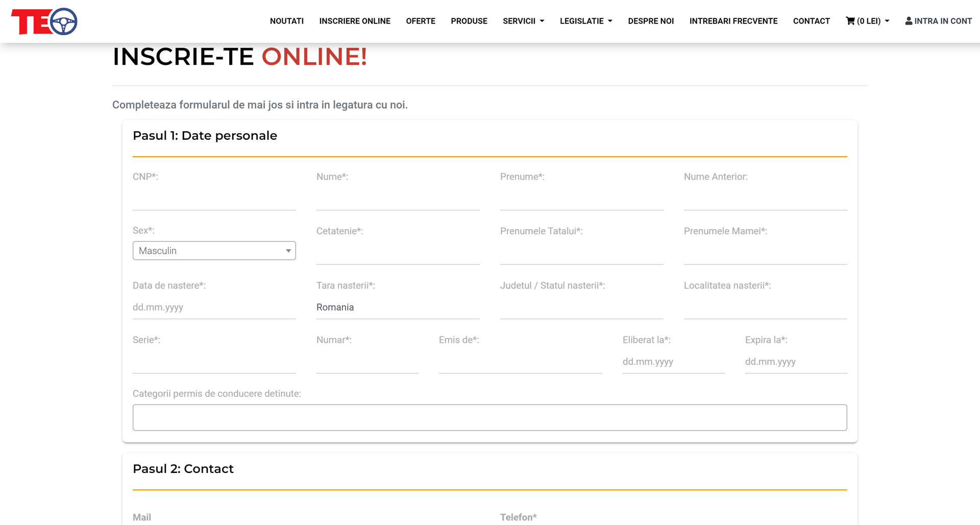Navigate to Produse in navbar
This screenshot has height=525, width=980.
[x=469, y=21]
